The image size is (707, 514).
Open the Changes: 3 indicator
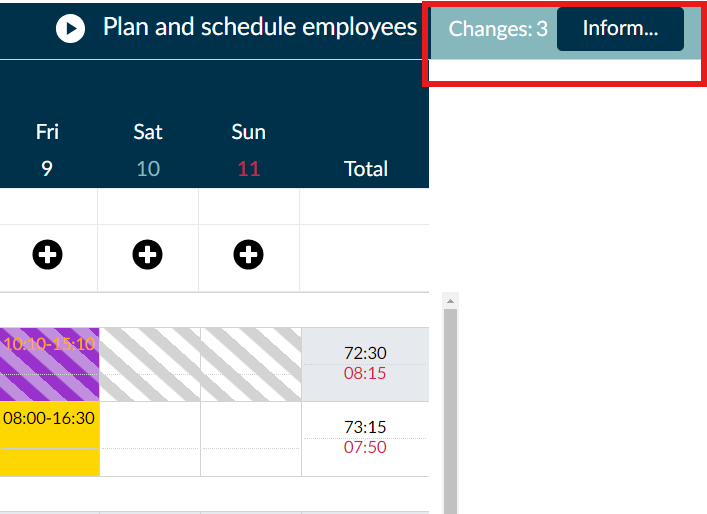coord(498,29)
